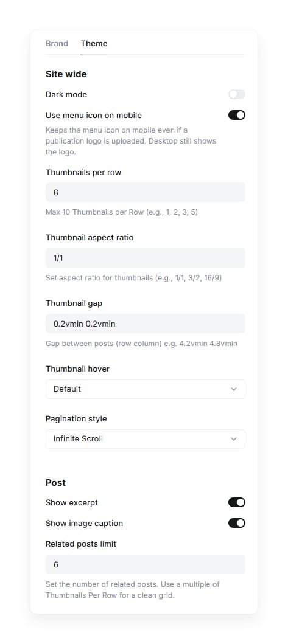The height and width of the screenshot is (644, 288).
Task: Focus the Thumbnails per row field
Action: (x=146, y=192)
